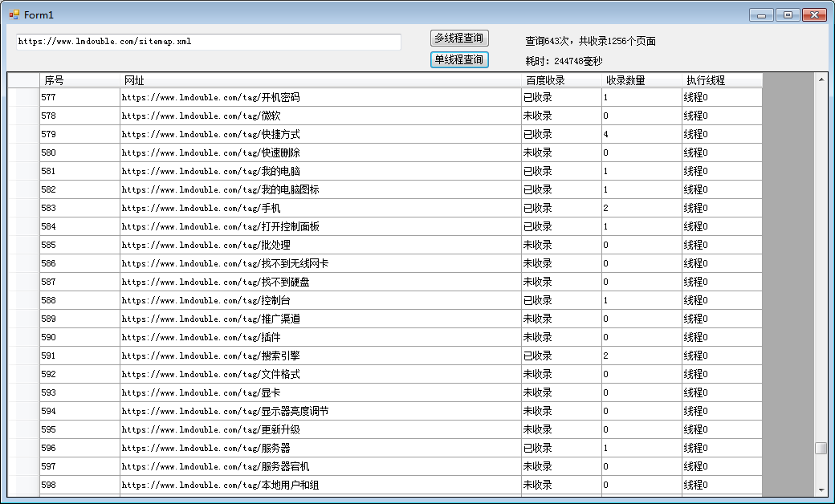Click the 未收录 cell in row 597
This screenshot has height=504, width=835.
pos(562,466)
